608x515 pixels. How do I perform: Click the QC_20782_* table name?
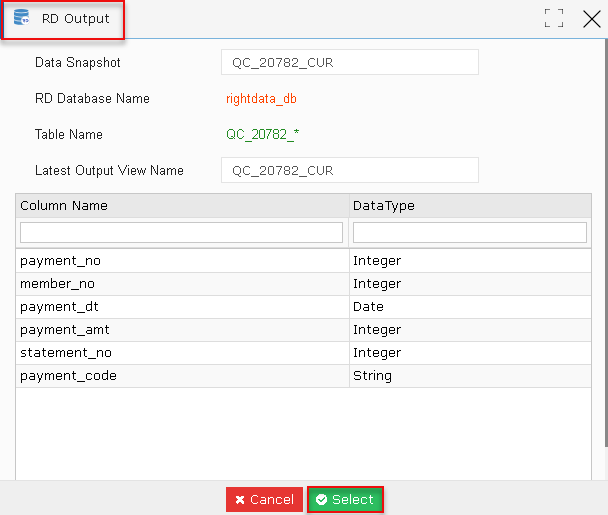262,134
